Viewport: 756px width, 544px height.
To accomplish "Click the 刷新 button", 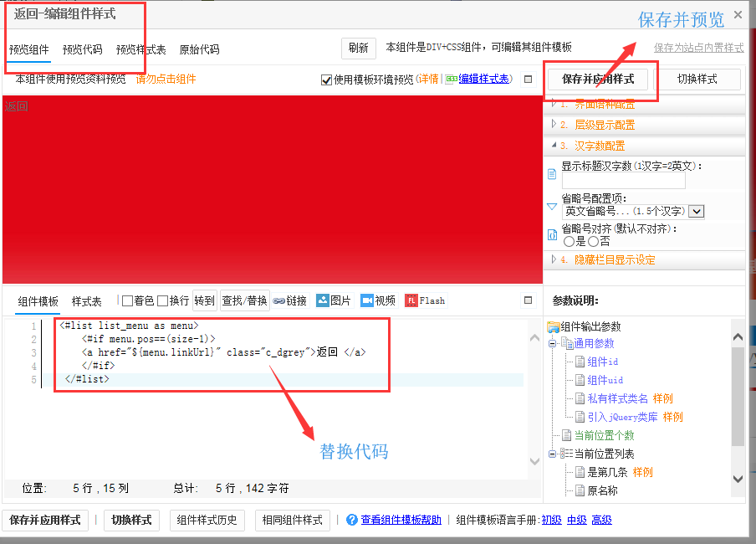I will click(358, 48).
